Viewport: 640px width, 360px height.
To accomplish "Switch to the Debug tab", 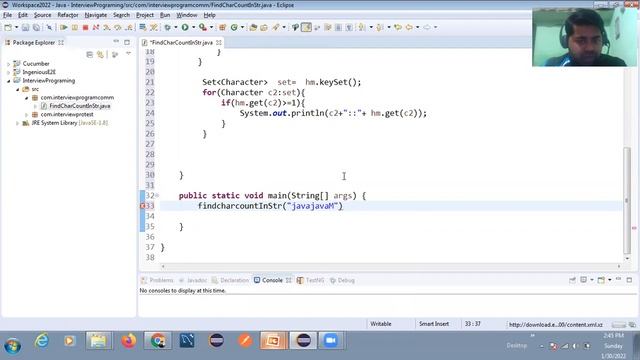I will 342,280.
